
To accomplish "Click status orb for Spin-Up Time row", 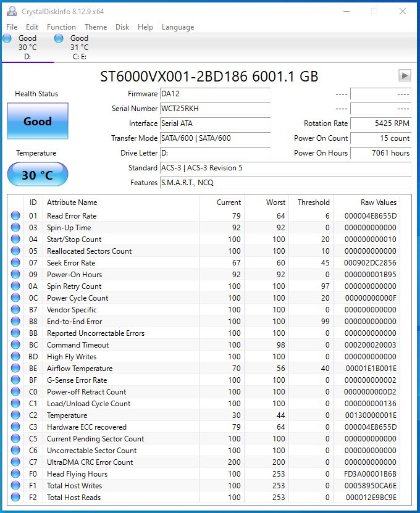I will point(15,227).
